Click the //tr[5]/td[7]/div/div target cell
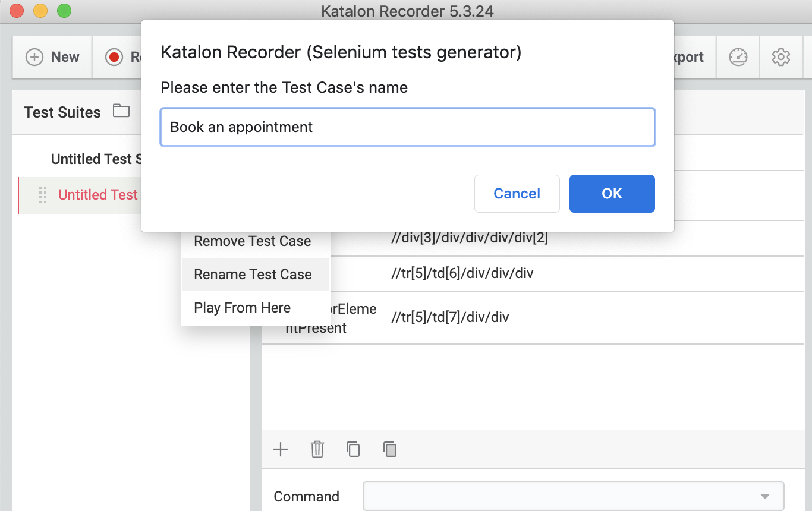The height and width of the screenshot is (511, 812). point(450,318)
